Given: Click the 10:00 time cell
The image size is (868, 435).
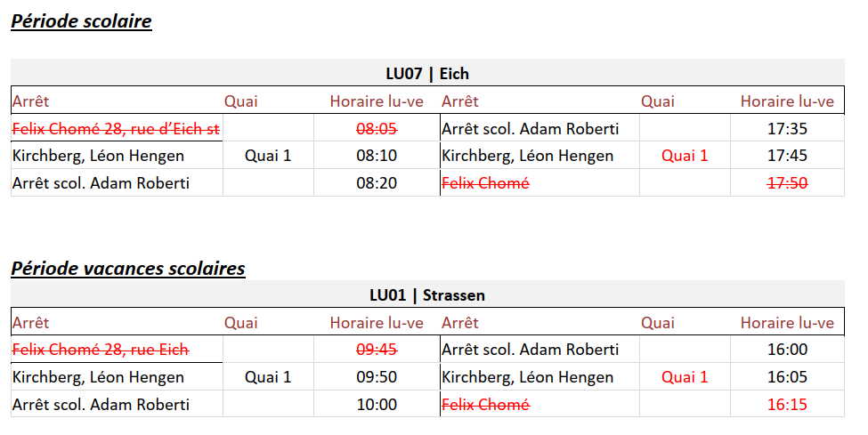Looking at the screenshot, I should (x=377, y=405).
